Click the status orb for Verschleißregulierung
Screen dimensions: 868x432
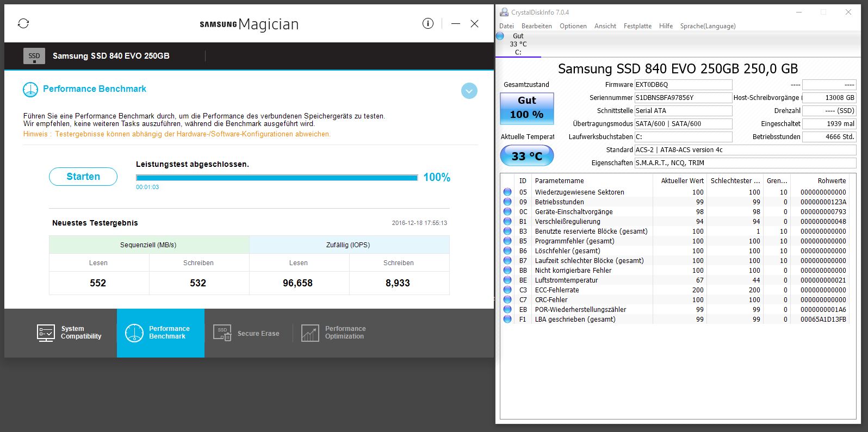pyautogui.click(x=507, y=221)
